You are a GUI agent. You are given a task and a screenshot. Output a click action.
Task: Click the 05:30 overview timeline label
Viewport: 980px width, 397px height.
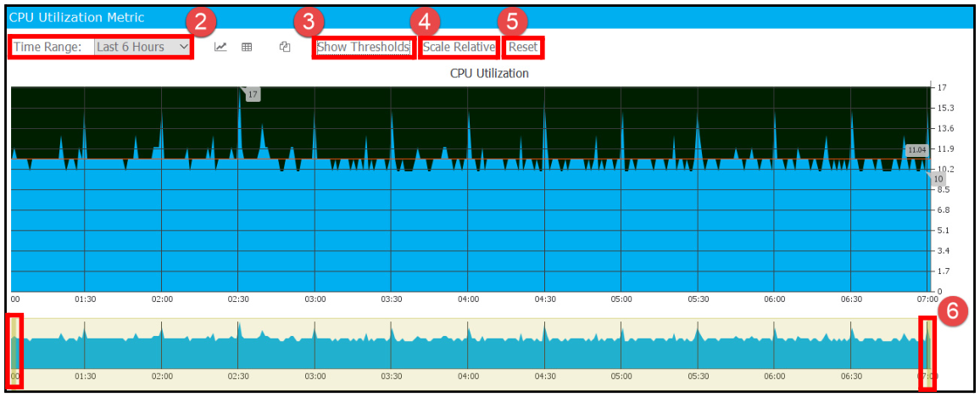[698, 377]
